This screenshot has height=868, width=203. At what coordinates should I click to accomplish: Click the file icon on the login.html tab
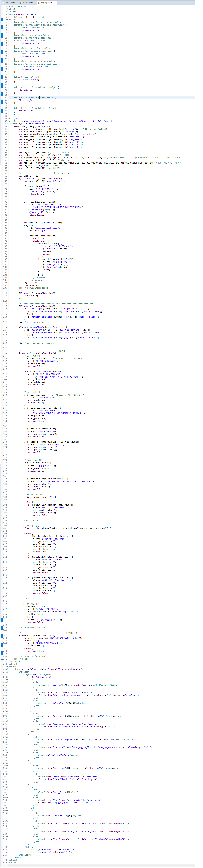(21, 3)
